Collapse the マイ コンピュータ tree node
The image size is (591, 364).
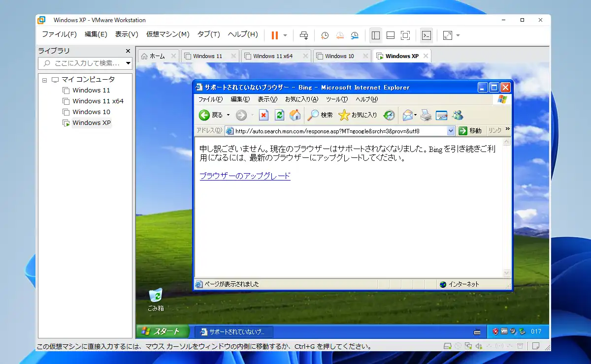(44, 80)
